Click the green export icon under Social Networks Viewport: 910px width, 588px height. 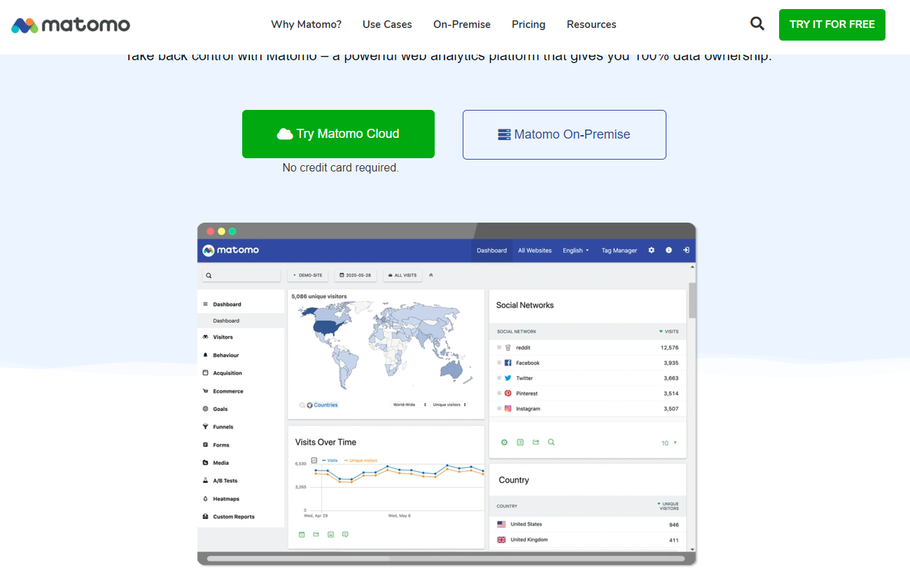coord(535,442)
